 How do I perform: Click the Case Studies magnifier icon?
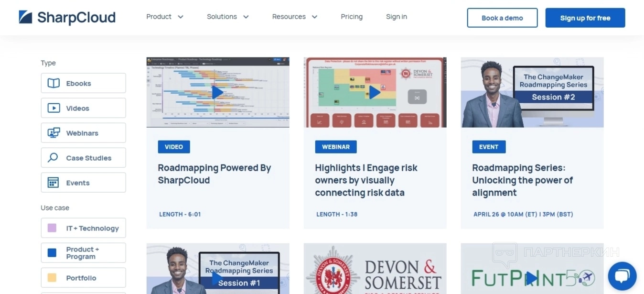coord(53,158)
